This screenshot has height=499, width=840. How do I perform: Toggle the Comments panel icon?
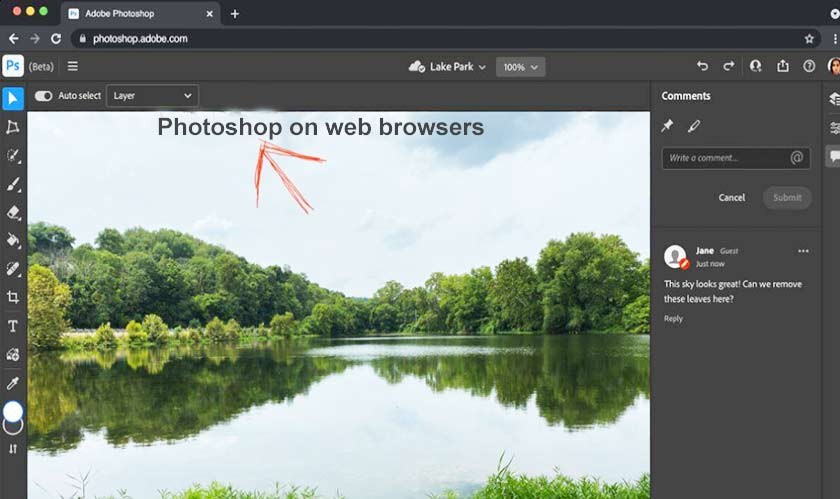point(833,156)
